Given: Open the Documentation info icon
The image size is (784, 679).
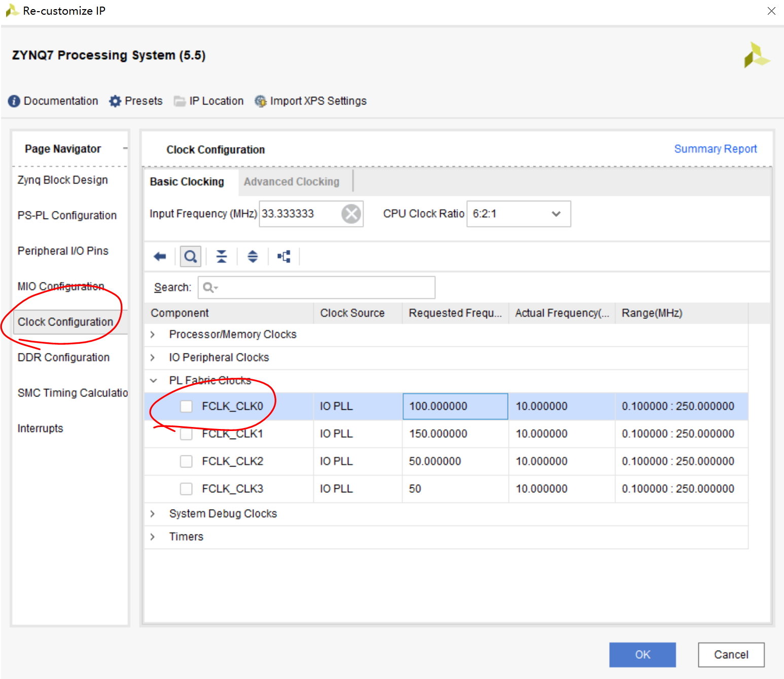Looking at the screenshot, I should tap(14, 101).
